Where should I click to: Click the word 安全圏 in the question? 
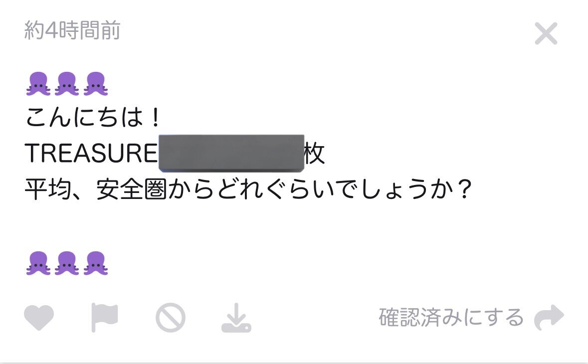(132, 189)
